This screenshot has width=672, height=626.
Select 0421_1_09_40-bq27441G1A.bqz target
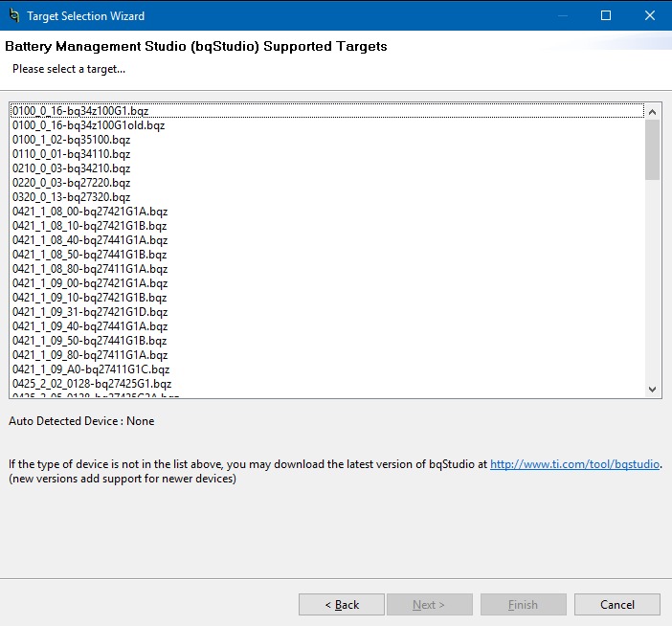pyautogui.click(x=327, y=326)
